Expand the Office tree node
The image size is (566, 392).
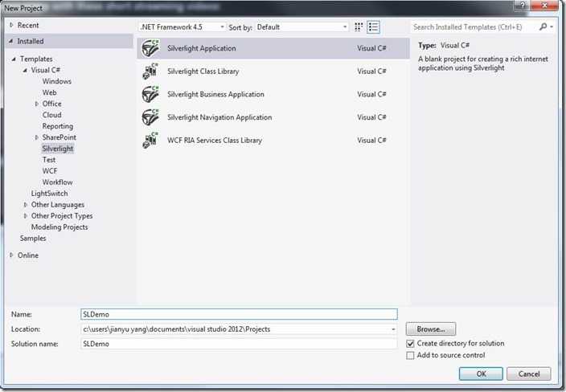36,104
